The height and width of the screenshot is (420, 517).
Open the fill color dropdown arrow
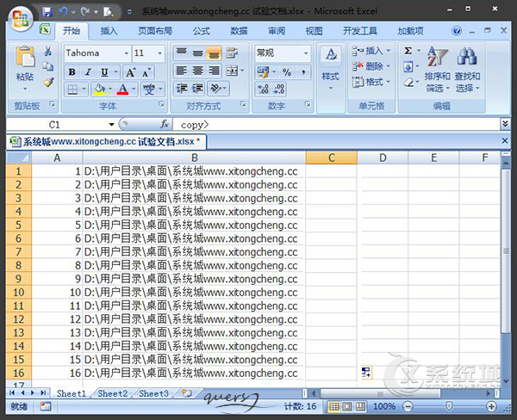coord(110,89)
